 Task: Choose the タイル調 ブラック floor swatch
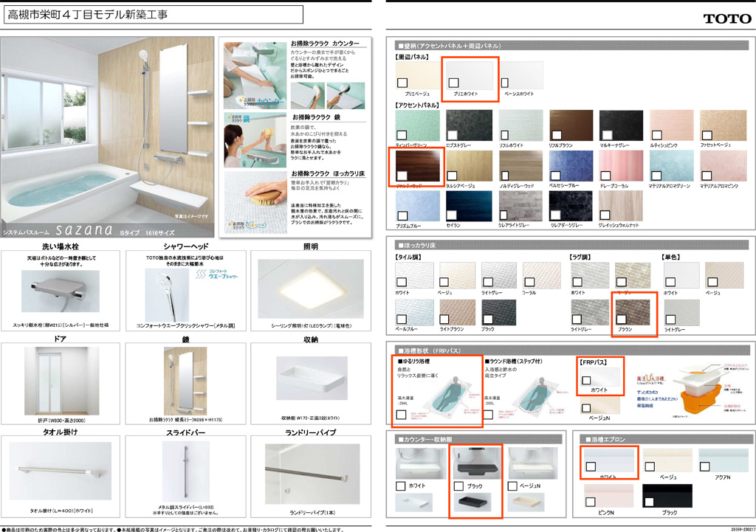[x=499, y=312]
